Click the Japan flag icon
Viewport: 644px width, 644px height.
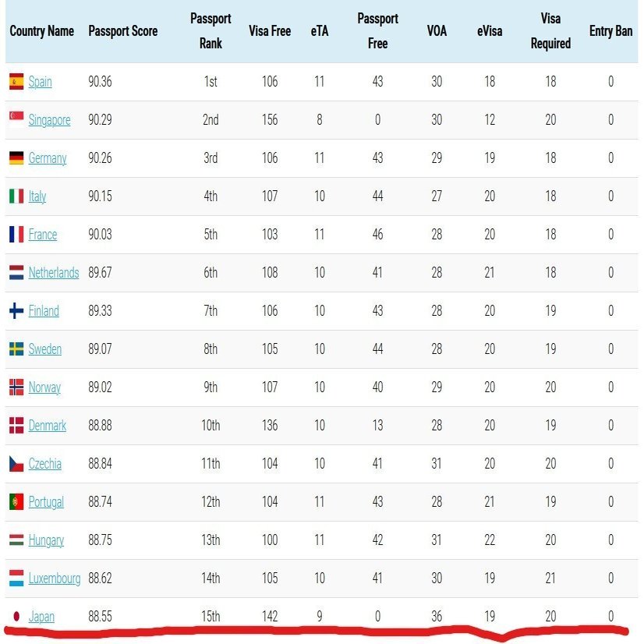pos(16,616)
